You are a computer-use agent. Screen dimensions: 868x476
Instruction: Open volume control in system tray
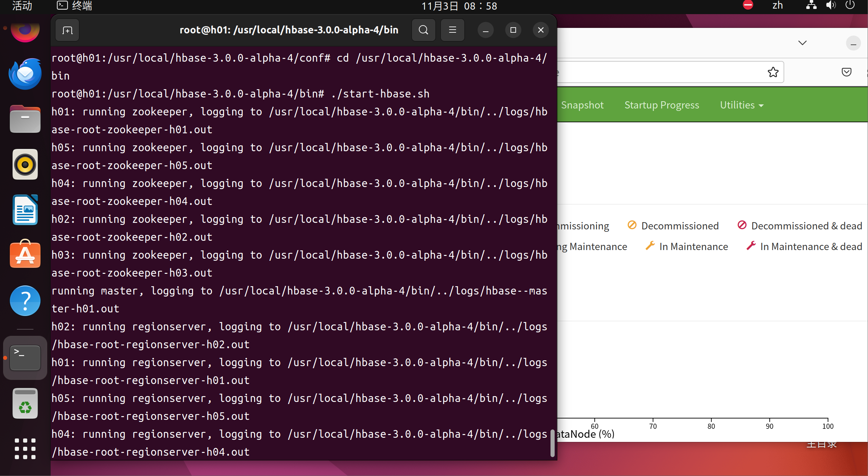pyautogui.click(x=830, y=6)
